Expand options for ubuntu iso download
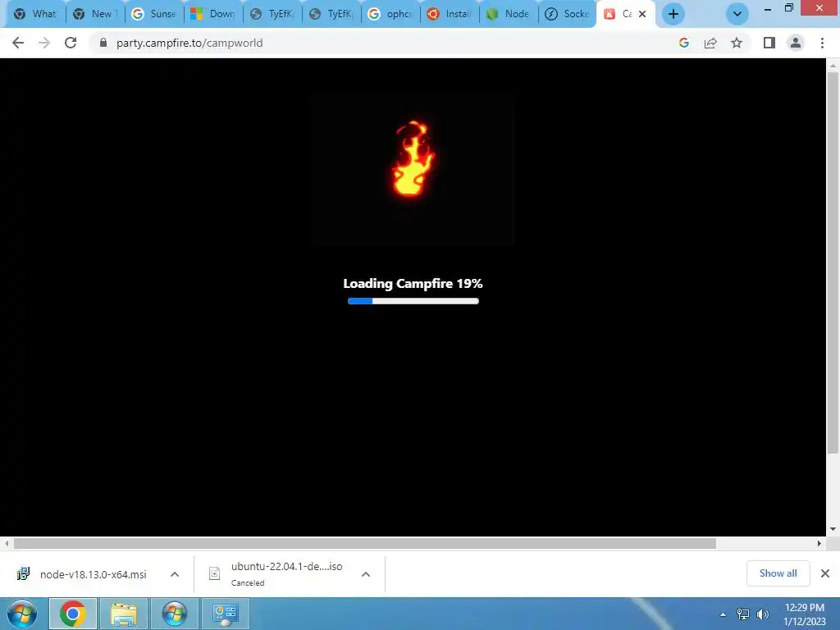 366,574
